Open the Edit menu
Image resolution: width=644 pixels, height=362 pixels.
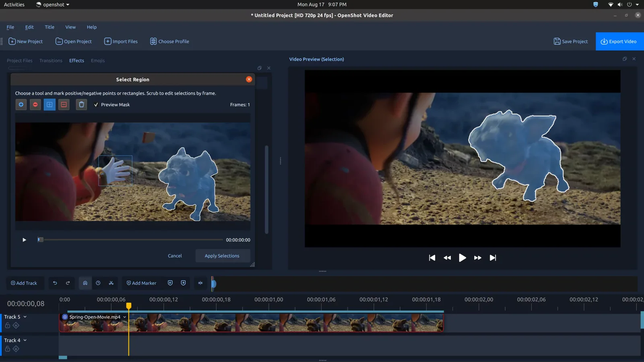pos(29,27)
